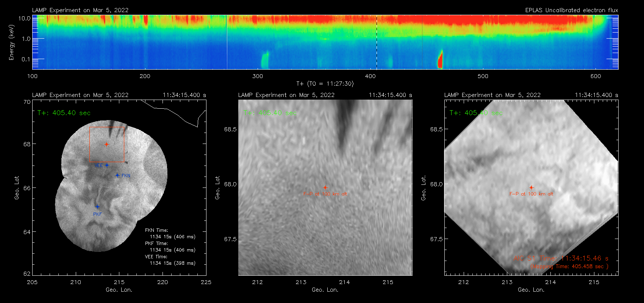Viewport: 644px width, 303px height.
Task: Click the 'Geo. Lon.' label under middle panel
Action: click(325, 290)
